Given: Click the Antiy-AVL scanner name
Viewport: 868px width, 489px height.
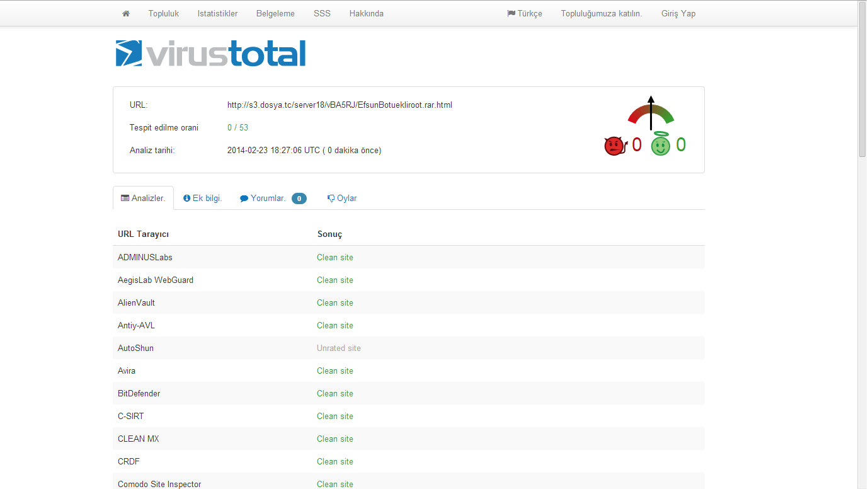Looking at the screenshot, I should coord(136,325).
